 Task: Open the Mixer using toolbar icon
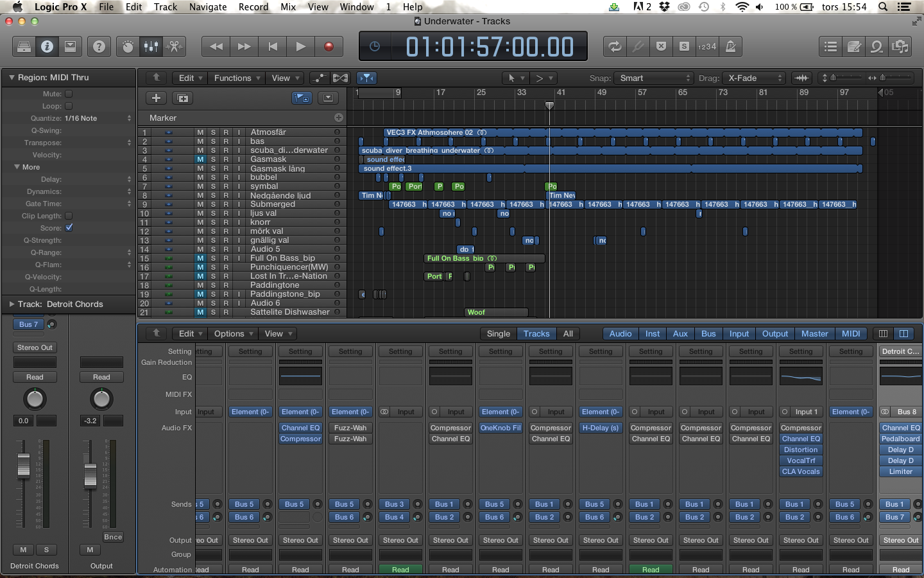pos(151,46)
